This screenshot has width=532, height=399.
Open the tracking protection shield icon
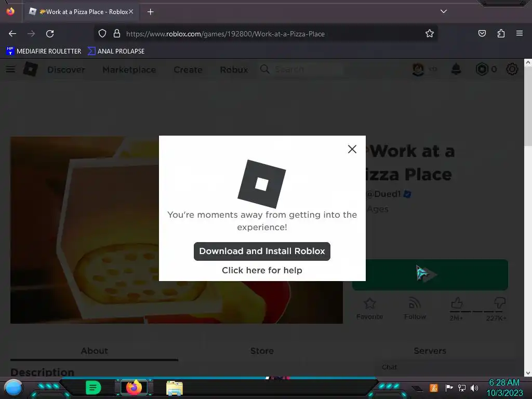(x=102, y=34)
